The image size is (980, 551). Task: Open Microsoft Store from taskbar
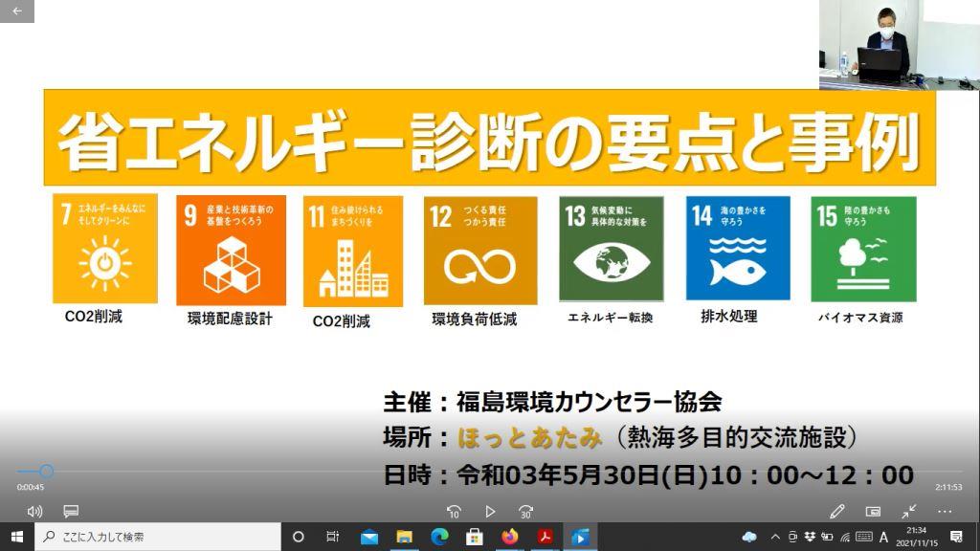[x=475, y=537]
